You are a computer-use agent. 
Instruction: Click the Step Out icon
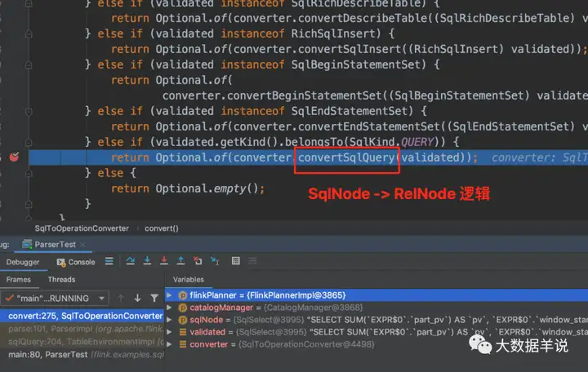pos(180,261)
